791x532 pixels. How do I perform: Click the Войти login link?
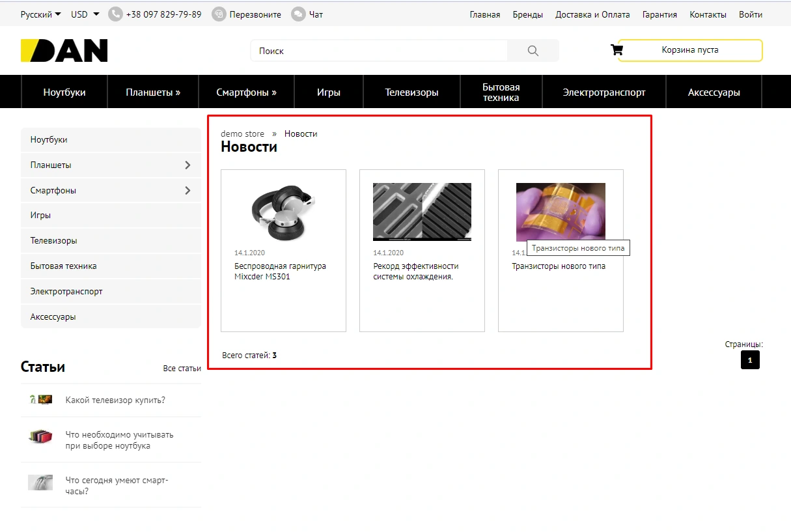pos(750,14)
